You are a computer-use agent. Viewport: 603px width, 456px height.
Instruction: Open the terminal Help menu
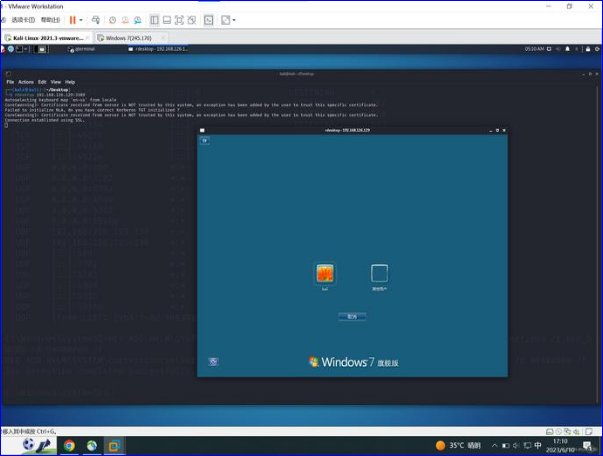pos(70,82)
